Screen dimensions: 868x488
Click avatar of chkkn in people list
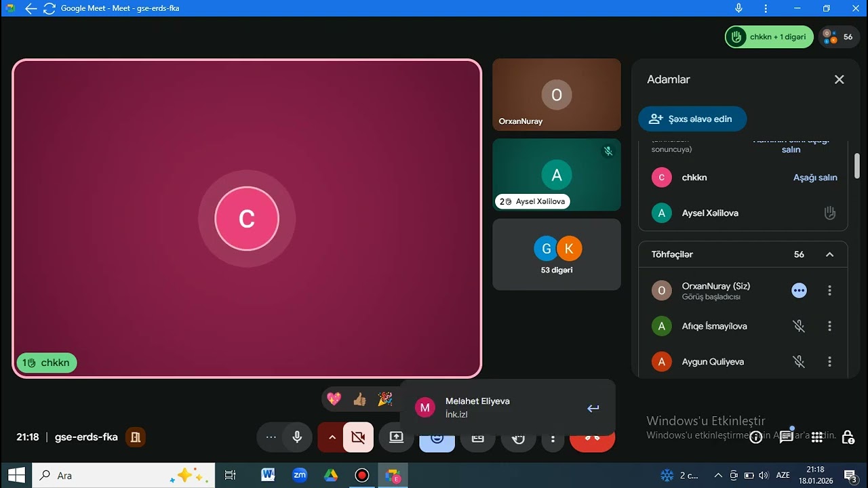pos(661,178)
